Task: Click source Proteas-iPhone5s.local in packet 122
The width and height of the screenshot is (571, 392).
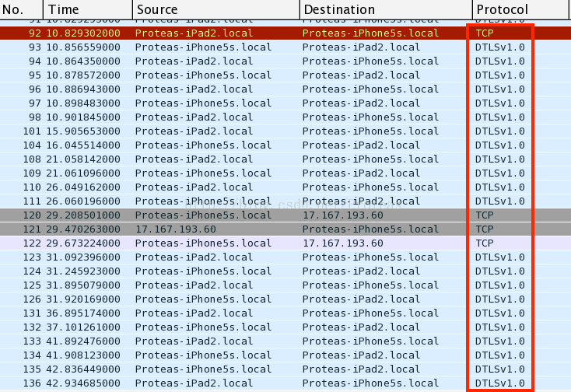Action: pyautogui.click(x=203, y=243)
